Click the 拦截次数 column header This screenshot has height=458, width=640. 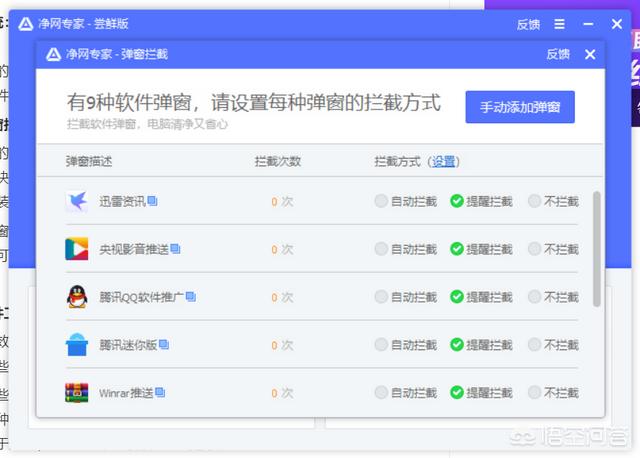coord(278,162)
